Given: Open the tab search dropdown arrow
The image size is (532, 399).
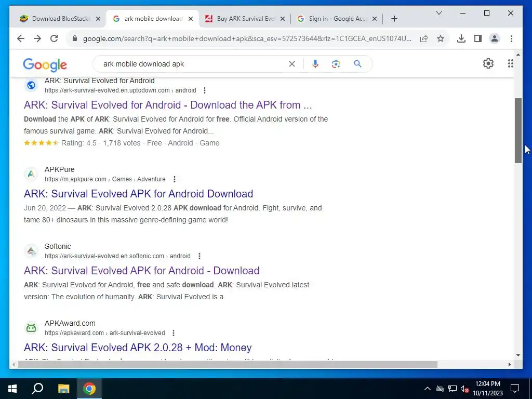Looking at the screenshot, I should tap(438, 13).
